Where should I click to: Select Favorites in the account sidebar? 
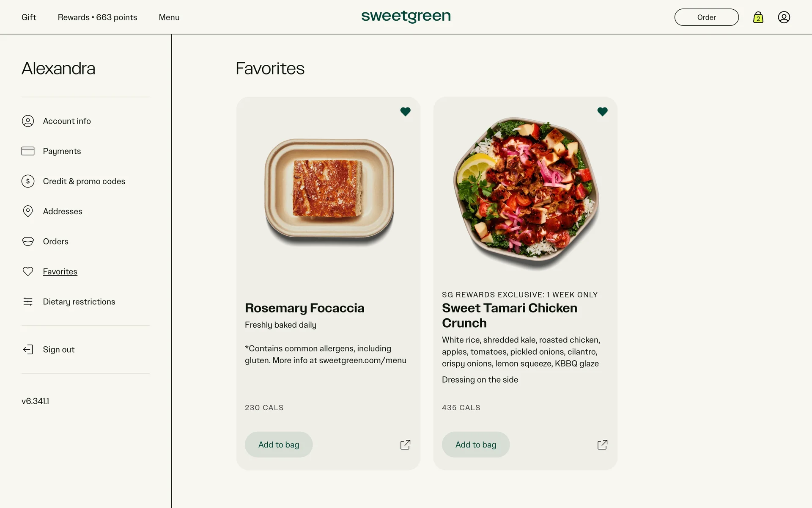60,271
